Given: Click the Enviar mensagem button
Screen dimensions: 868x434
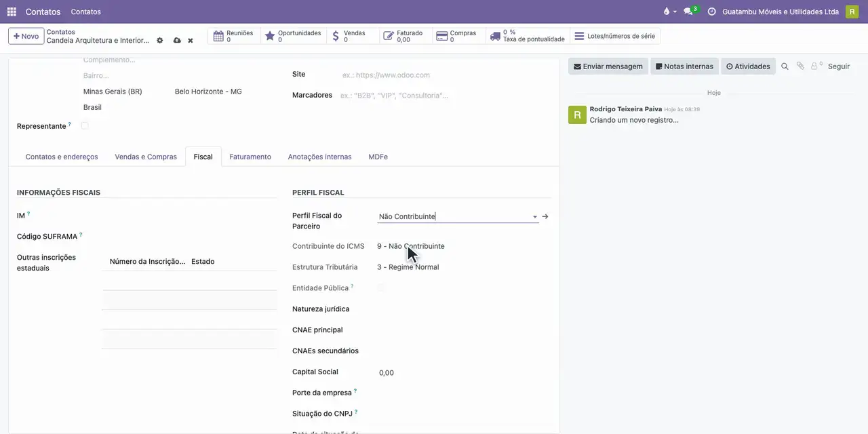Looking at the screenshot, I should [608, 66].
